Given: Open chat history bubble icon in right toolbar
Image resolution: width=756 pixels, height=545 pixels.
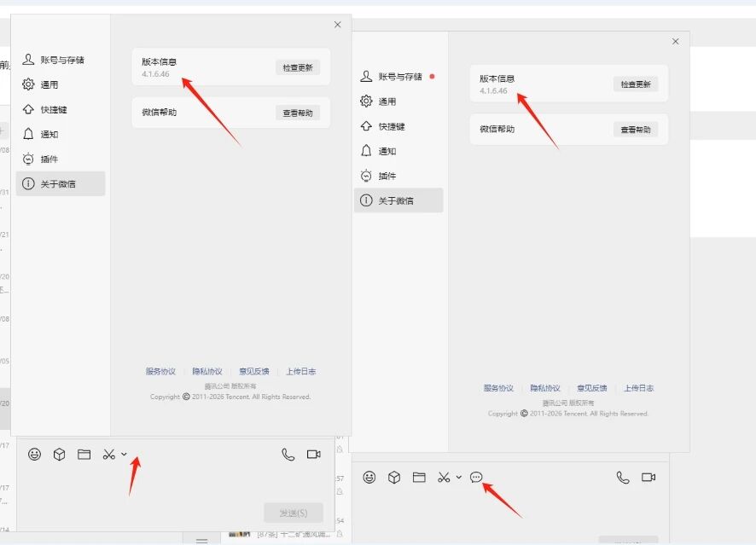Looking at the screenshot, I should pyautogui.click(x=476, y=477).
